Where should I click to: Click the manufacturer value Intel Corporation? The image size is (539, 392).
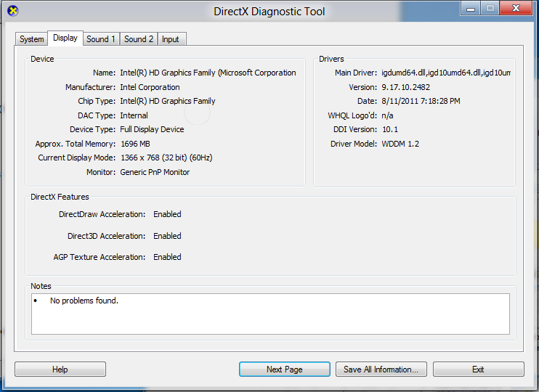pyautogui.click(x=150, y=87)
